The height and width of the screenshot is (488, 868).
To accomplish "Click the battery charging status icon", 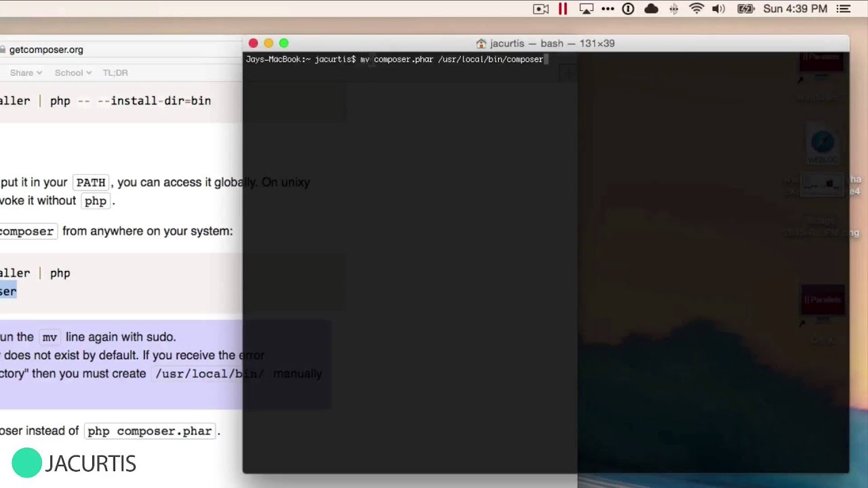I will pyautogui.click(x=745, y=9).
